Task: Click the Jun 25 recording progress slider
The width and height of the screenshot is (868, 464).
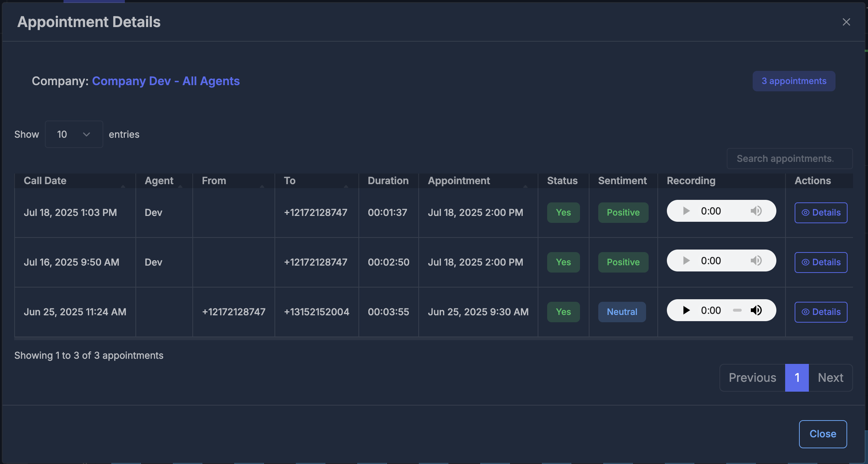Action: coord(737,311)
